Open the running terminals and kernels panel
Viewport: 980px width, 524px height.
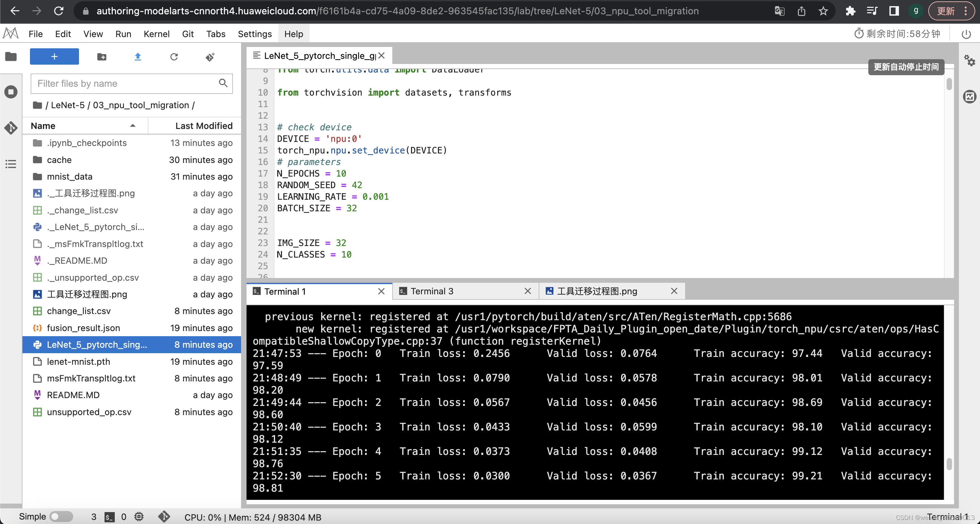click(11, 92)
